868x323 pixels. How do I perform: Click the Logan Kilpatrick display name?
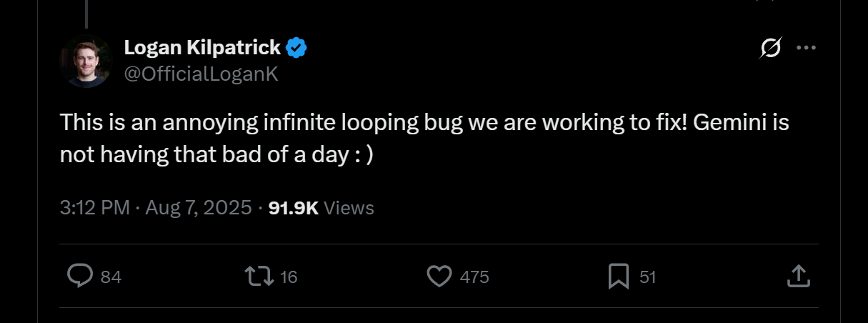click(x=202, y=48)
